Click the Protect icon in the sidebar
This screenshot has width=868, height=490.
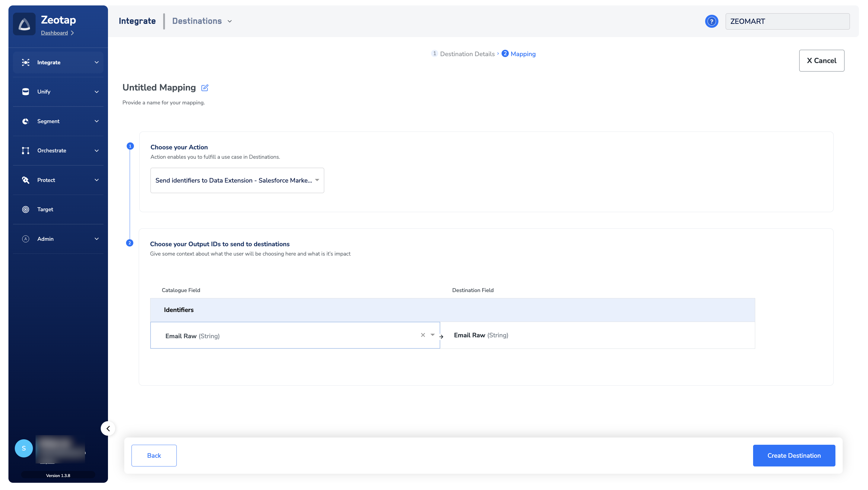[x=26, y=180]
